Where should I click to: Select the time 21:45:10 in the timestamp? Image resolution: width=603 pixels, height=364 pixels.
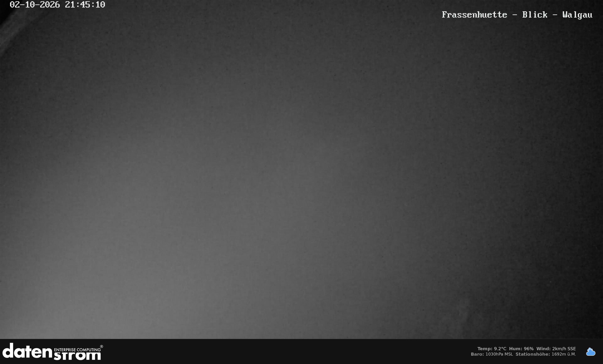[x=85, y=5]
